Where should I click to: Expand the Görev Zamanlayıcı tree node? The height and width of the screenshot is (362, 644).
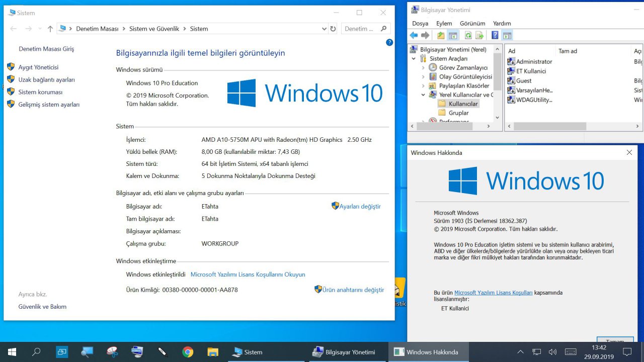click(424, 68)
